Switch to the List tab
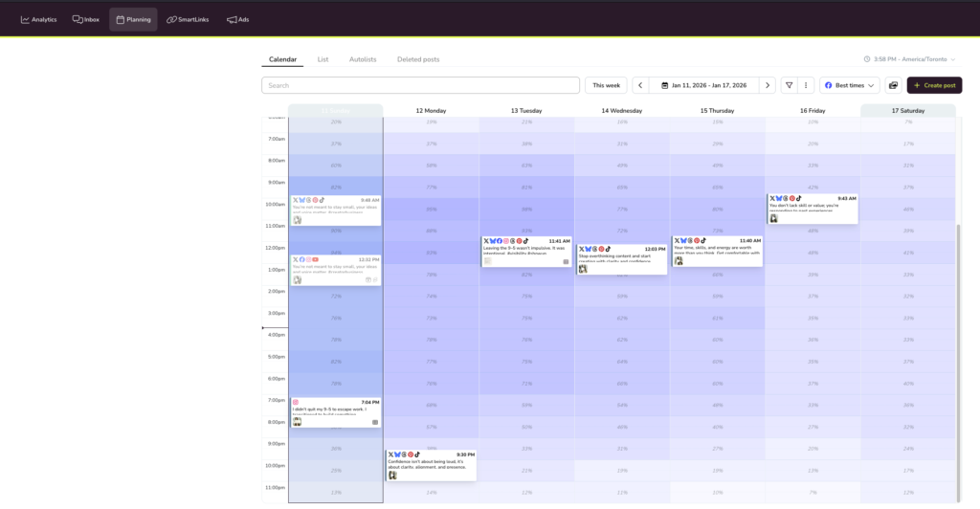 click(323, 59)
